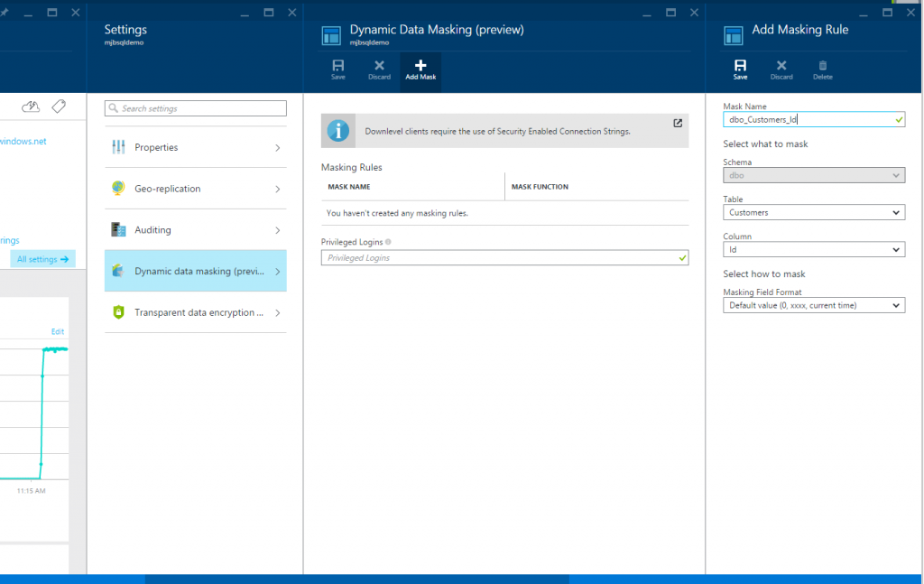The image size is (924, 584).
Task: Click the Edit link above the chart
Action: point(57,331)
